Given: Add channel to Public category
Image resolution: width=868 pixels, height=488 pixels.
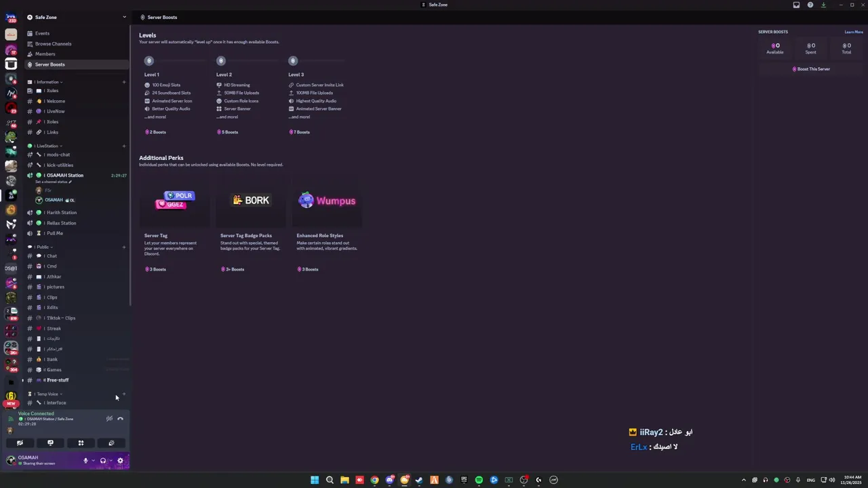Looking at the screenshot, I should (124, 247).
